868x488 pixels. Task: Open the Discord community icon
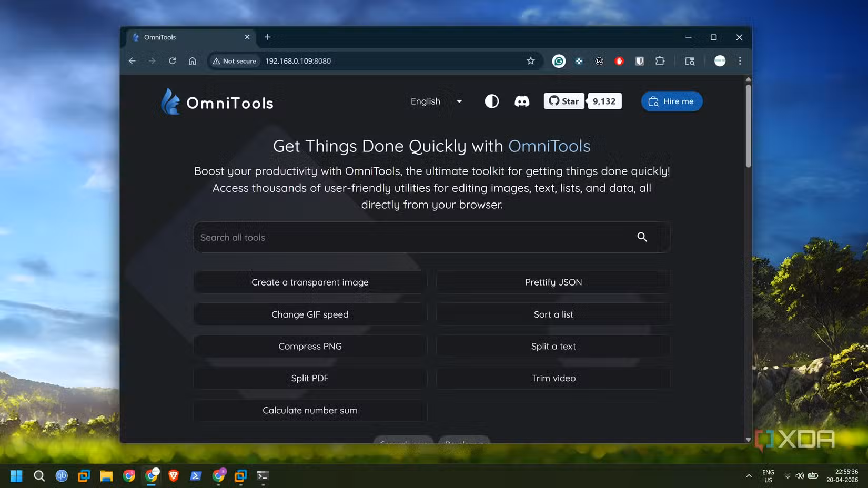(x=522, y=101)
